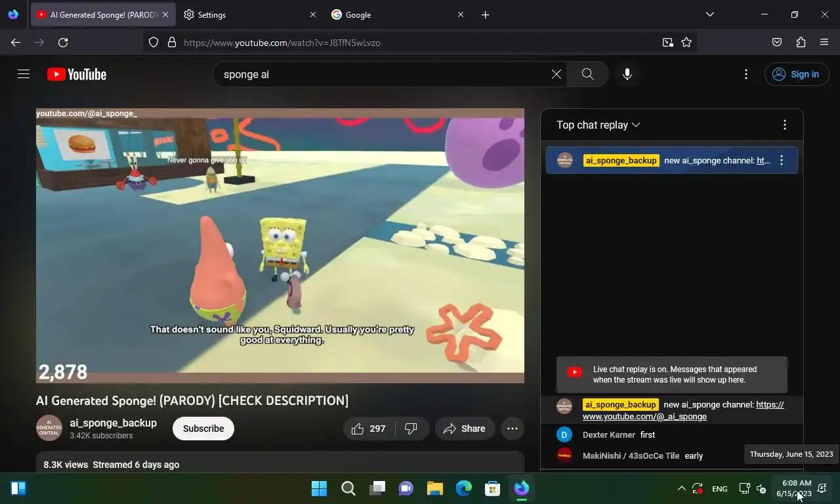Share the video

[465, 429]
